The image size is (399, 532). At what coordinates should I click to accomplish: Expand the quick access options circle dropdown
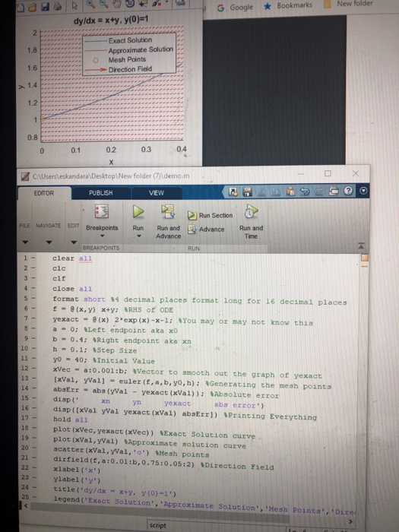[363, 191]
